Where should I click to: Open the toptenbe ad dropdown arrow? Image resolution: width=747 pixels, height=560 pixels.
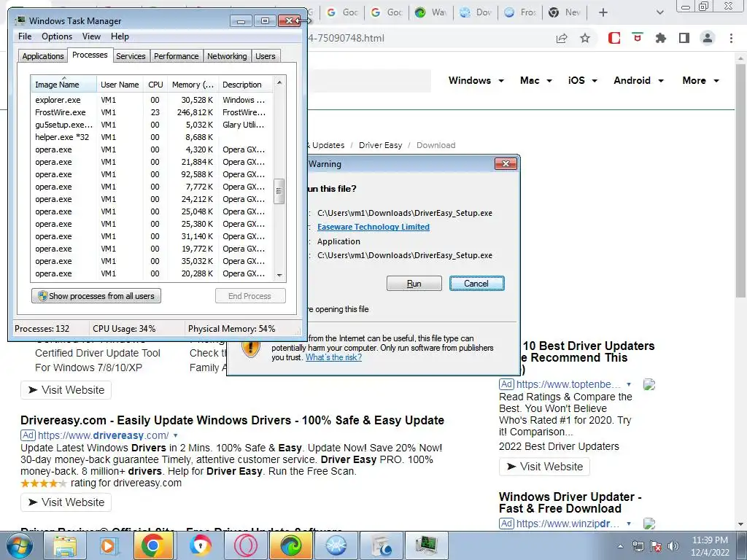click(629, 384)
